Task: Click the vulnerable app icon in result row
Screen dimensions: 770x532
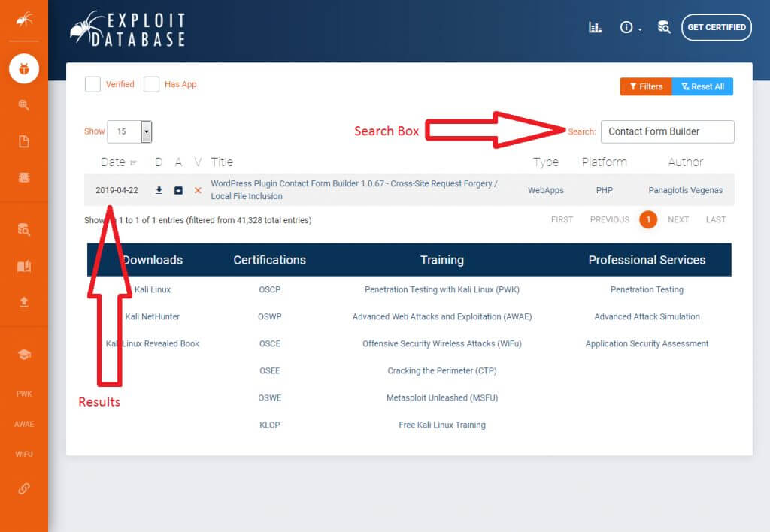Action: click(x=179, y=190)
